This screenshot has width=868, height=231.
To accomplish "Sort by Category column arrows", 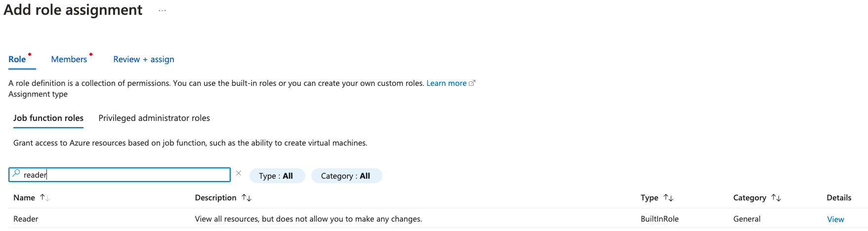I will (x=776, y=197).
